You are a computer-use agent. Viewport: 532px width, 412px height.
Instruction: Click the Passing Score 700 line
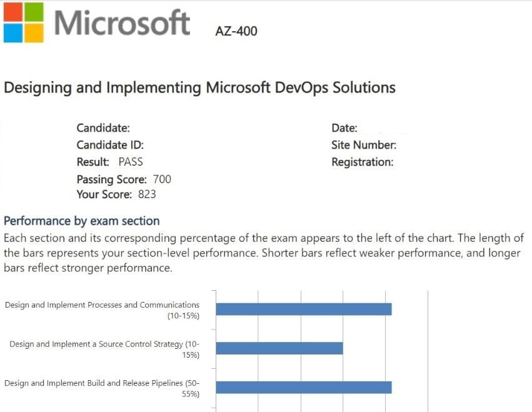point(124,179)
